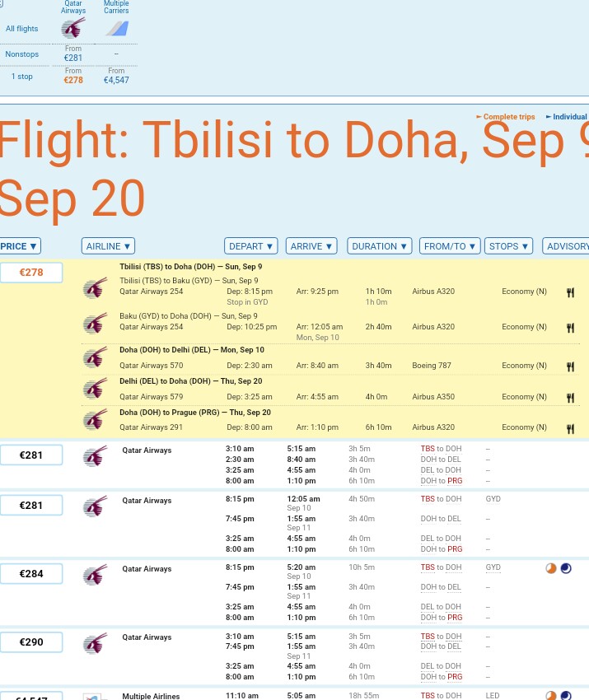Click the GYD stop link on €284 row
Image resolution: width=589 pixels, height=700 pixels.
point(493,567)
